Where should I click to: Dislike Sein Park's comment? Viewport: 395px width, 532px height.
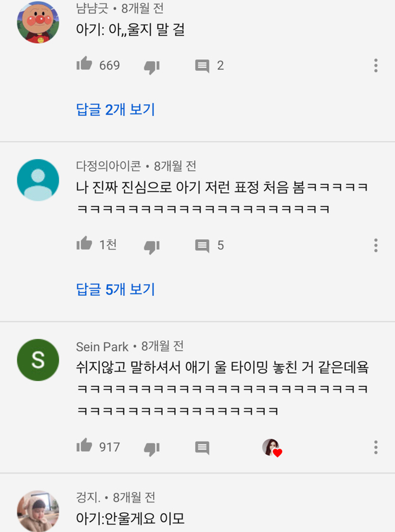point(152,448)
